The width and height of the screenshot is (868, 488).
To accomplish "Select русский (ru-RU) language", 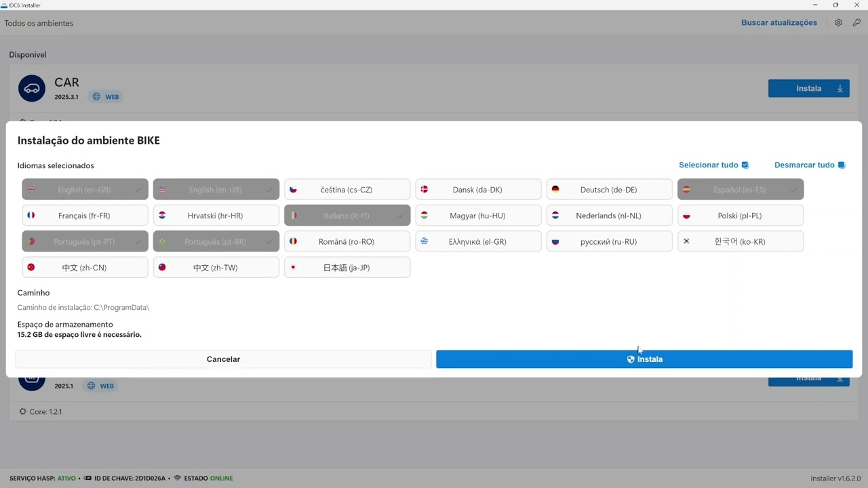I will click(x=610, y=241).
